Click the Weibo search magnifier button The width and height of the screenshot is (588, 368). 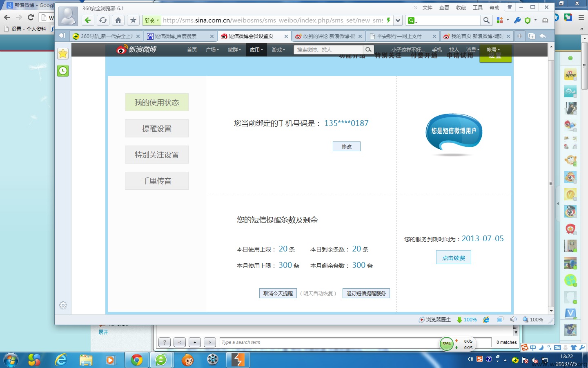(368, 49)
